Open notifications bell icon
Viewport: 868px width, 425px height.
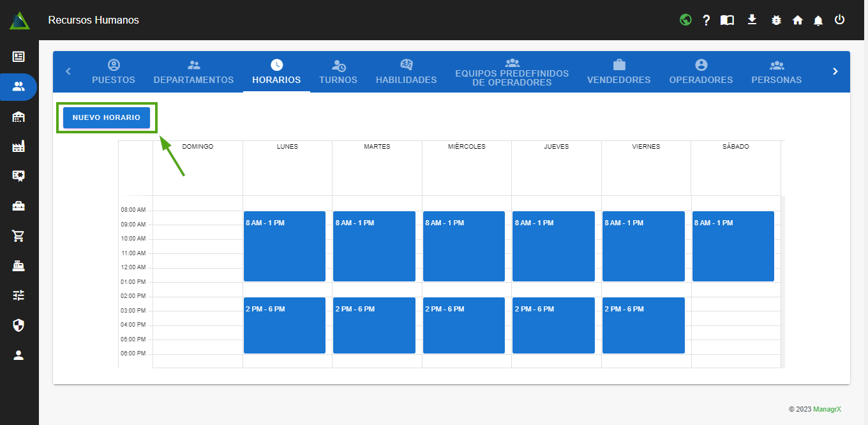(818, 20)
